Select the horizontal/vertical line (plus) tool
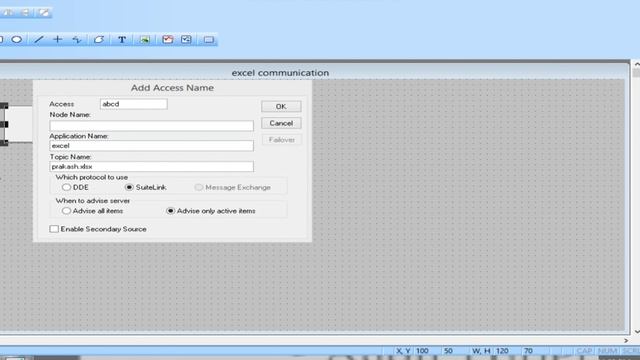The height and width of the screenshot is (360, 640). pyautogui.click(x=58, y=40)
